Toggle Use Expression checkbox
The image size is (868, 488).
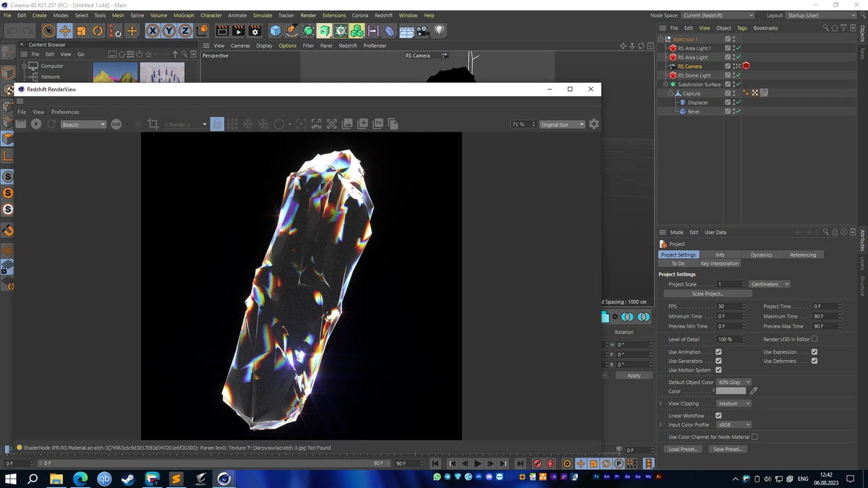pos(814,352)
